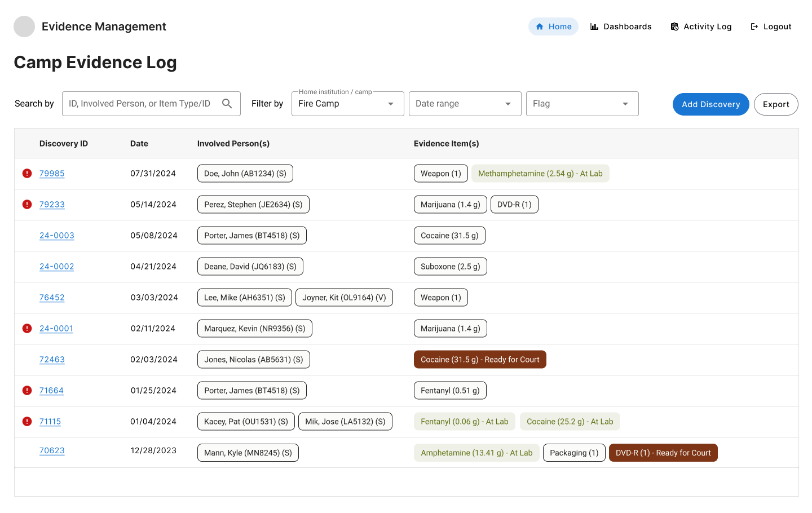Click the red alert icon for discovery 71664
812x513 pixels.
(27, 390)
